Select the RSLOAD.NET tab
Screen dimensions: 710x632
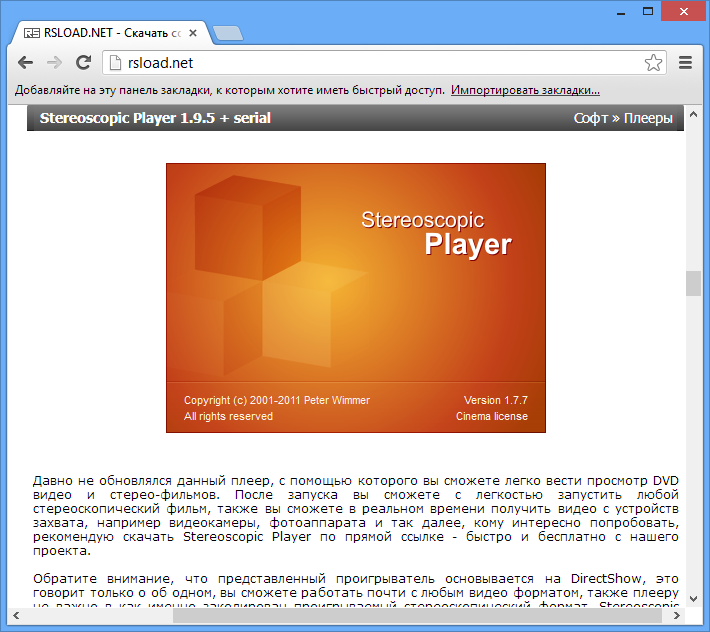click(110, 33)
